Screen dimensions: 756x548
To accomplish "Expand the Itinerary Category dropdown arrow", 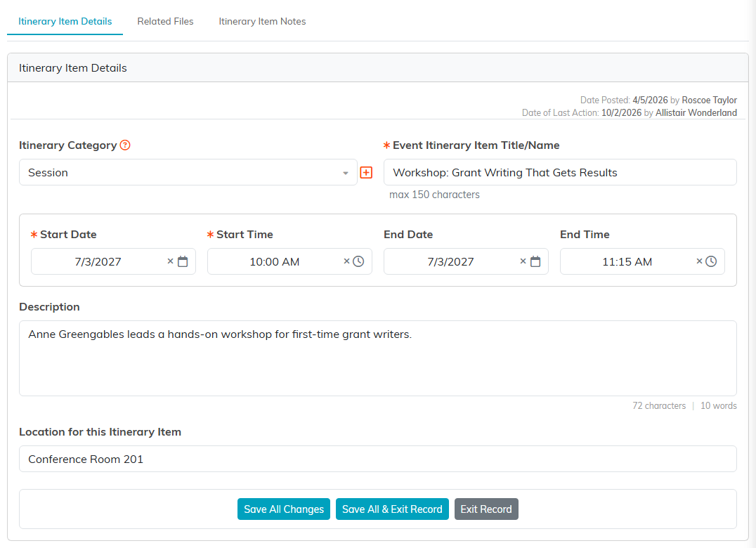I will coord(346,173).
